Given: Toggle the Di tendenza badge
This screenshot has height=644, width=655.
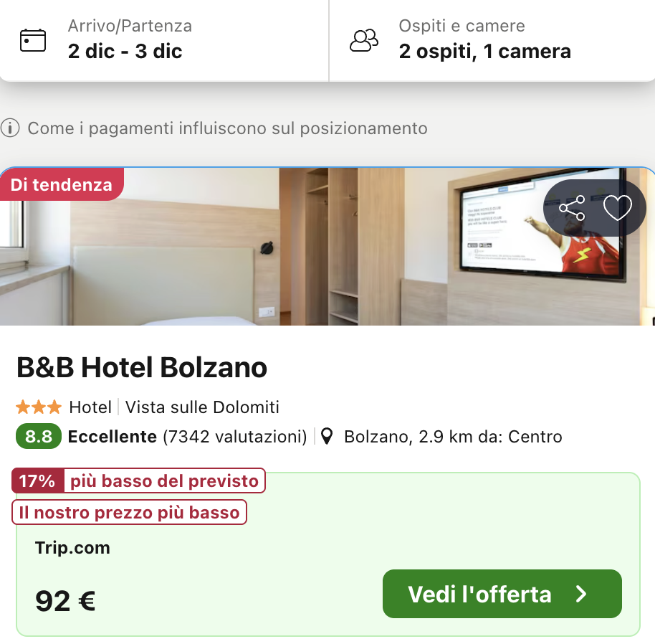Looking at the screenshot, I should (x=62, y=184).
